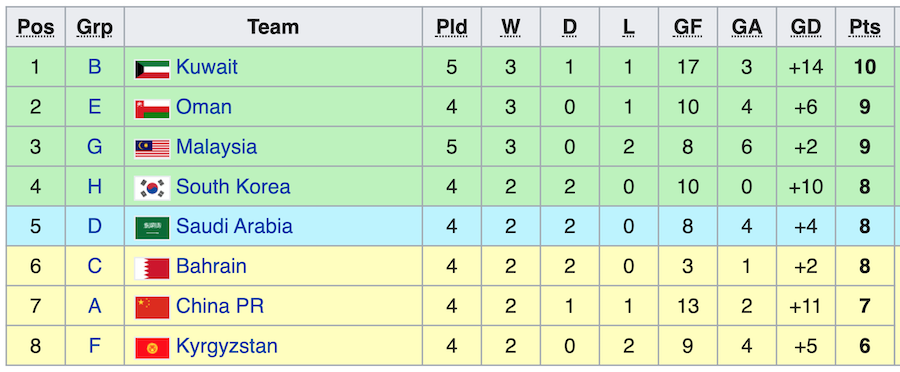Open the South Korea team link
Image resolution: width=900 pixels, height=372 pixels.
pos(233,187)
